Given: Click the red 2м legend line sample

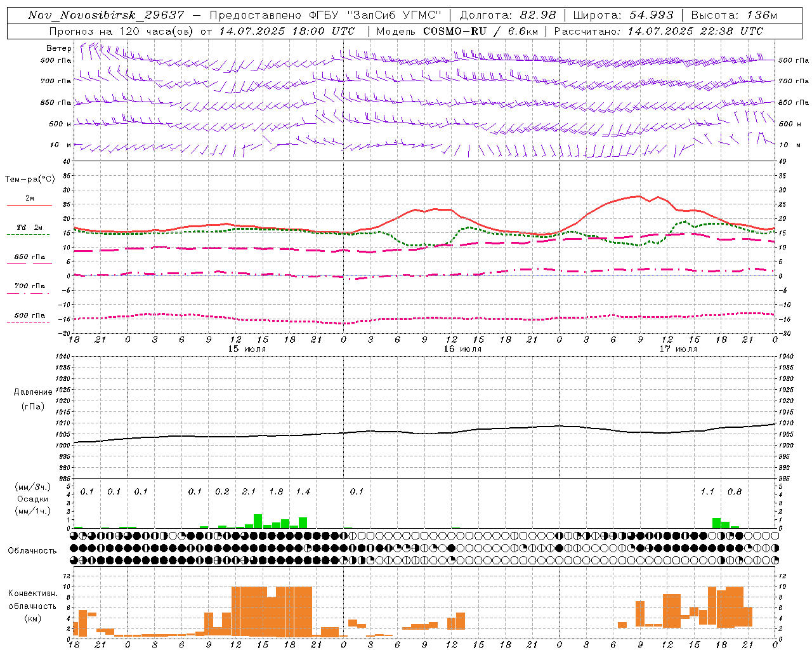Looking at the screenshot, I should [29, 205].
